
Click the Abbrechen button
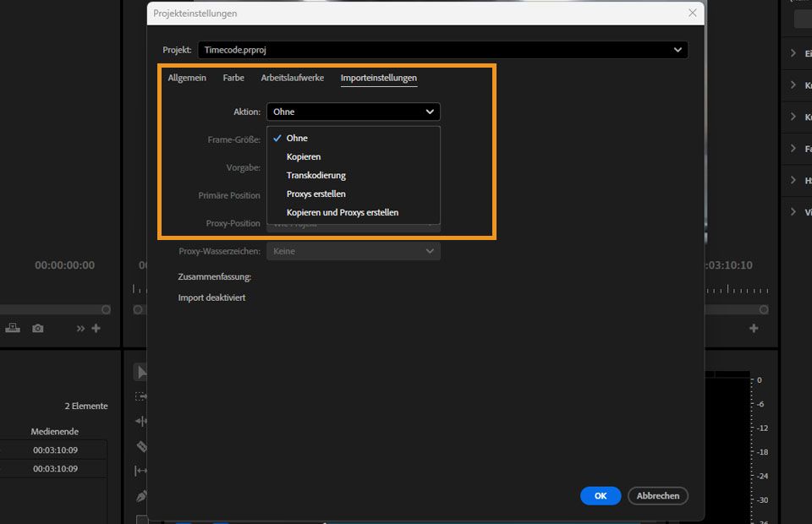[658, 495]
